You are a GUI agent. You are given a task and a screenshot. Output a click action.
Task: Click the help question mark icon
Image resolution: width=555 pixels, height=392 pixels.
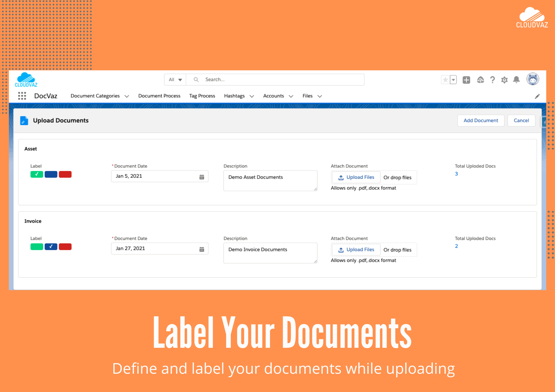pos(492,80)
